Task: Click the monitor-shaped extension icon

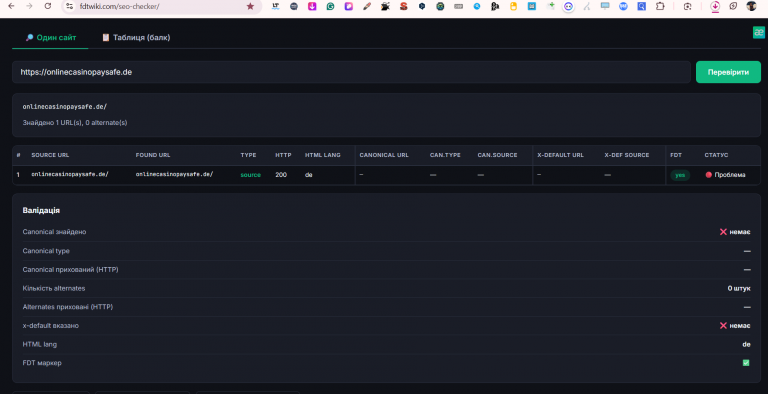Action: point(605,6)
